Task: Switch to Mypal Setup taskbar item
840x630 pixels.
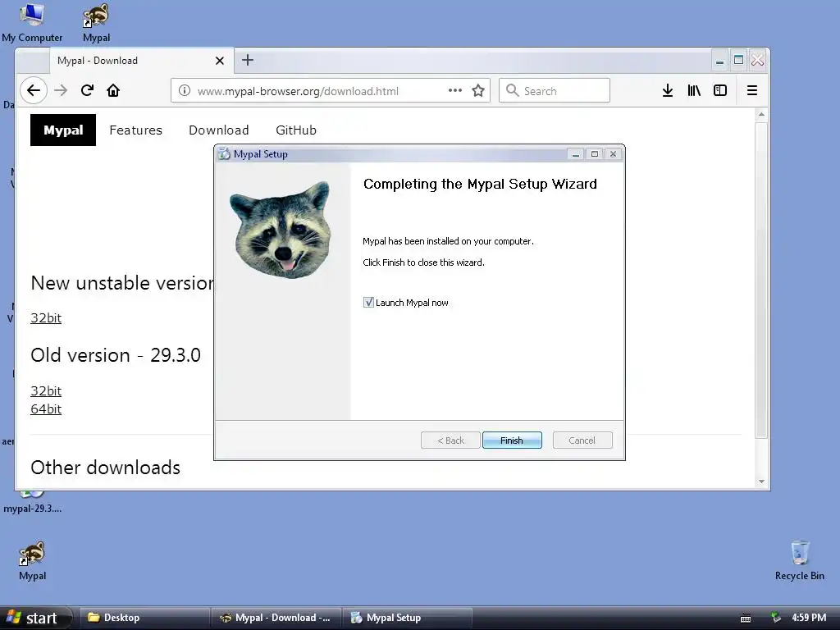Action: pyautogui.click(x=407, y=618)
